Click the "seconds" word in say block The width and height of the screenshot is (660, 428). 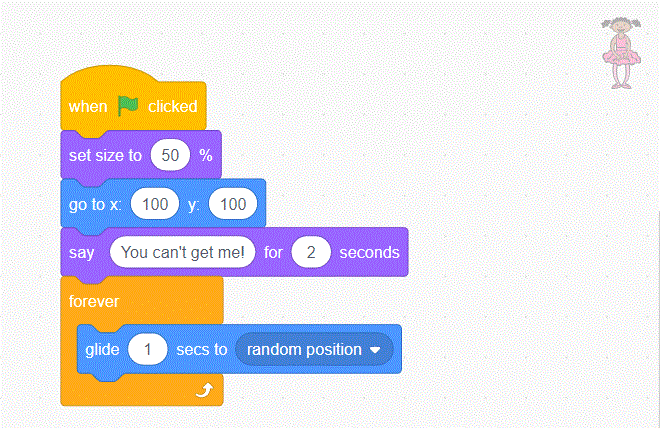click(369, 252)
